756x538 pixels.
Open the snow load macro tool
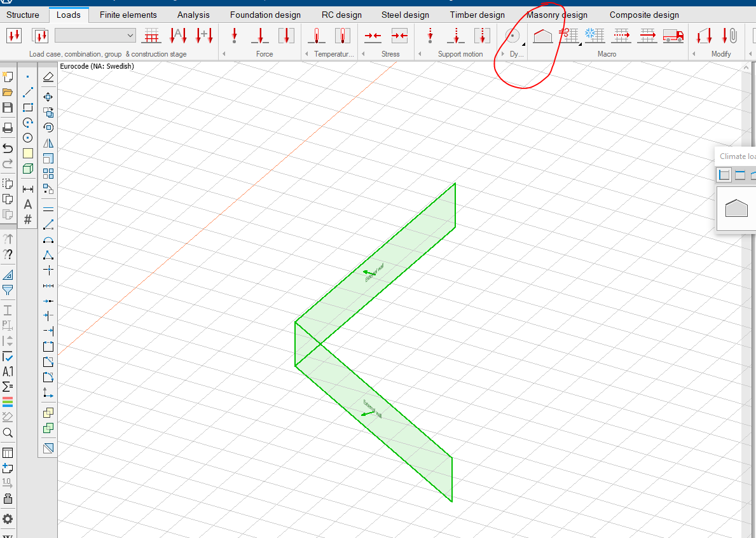594,36
